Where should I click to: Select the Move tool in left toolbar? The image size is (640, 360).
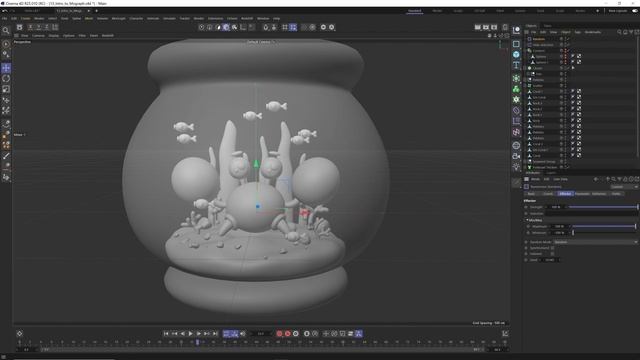(x=6, y=68)
